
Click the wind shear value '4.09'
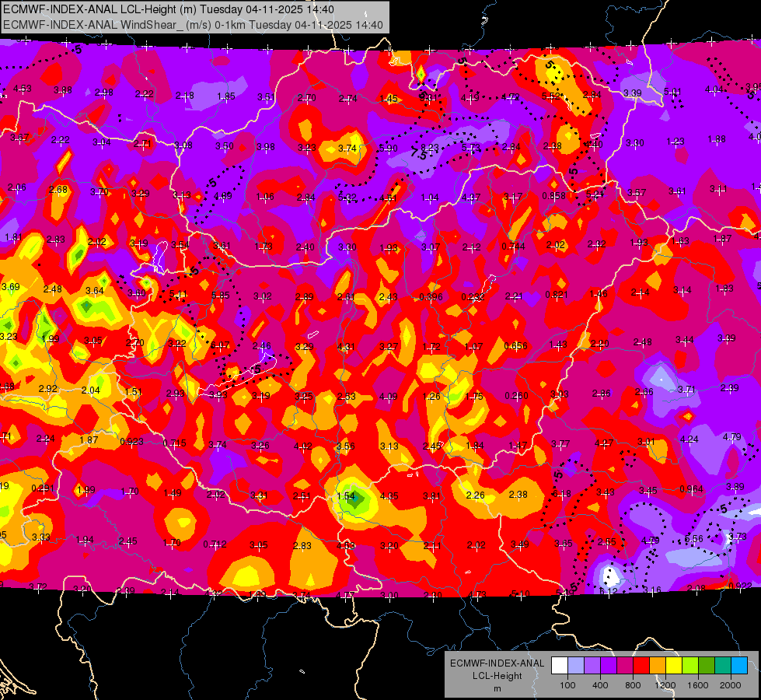click(388, 397)
